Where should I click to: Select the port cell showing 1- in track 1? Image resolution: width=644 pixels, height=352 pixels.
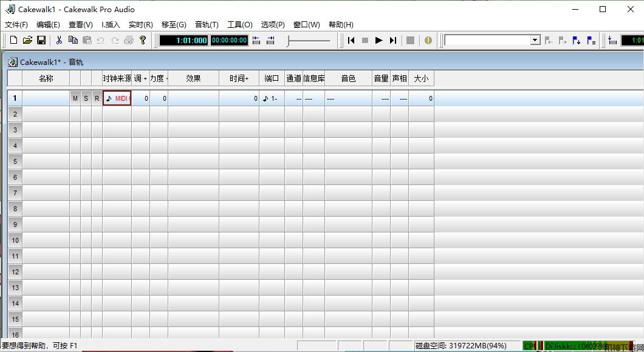[x=272, y=98]
